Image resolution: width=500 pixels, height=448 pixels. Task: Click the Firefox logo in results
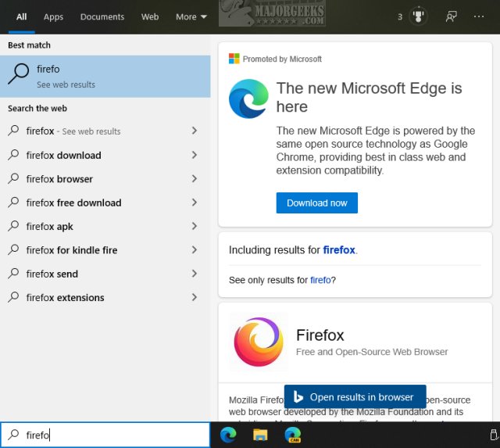click(x=259, y=342)
